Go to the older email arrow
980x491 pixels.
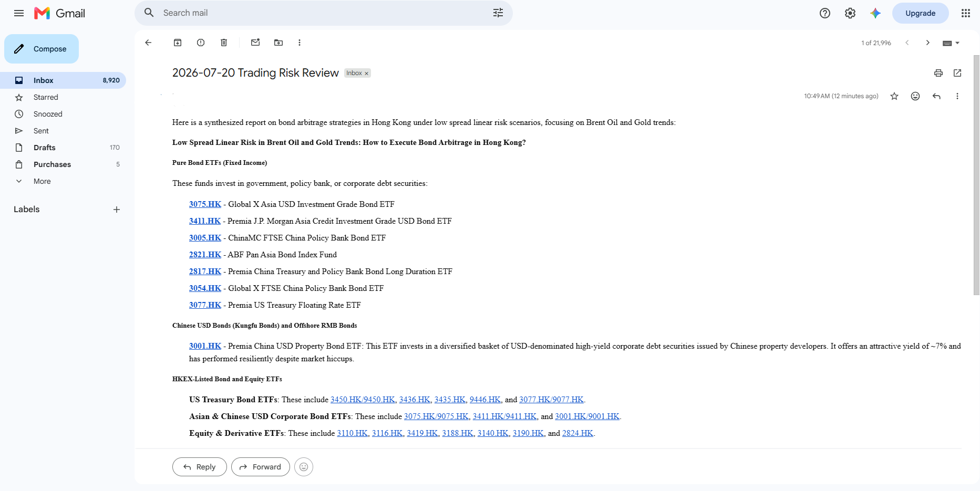click(928, 43)
